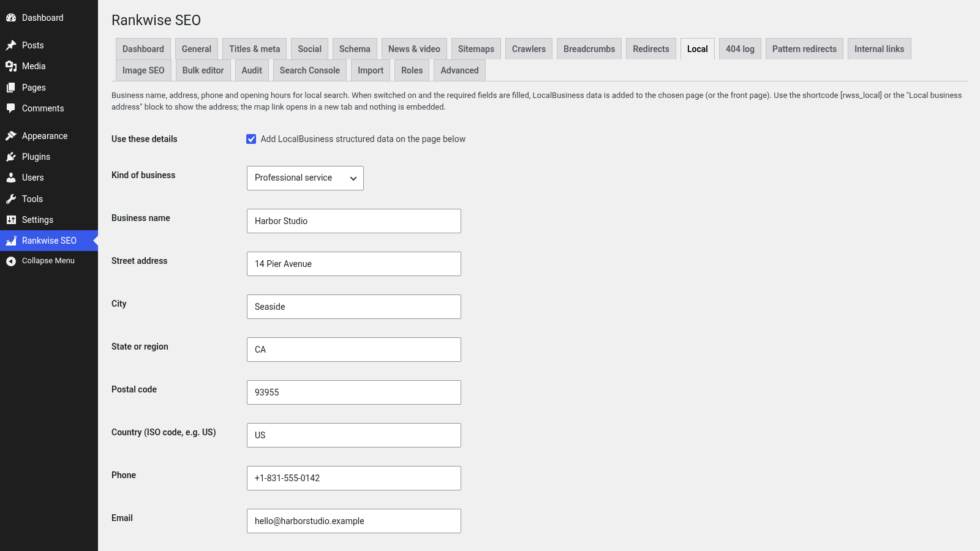Select the News & video tab
The width and height of the screenshot is (980, 551).
pos(414,49)
